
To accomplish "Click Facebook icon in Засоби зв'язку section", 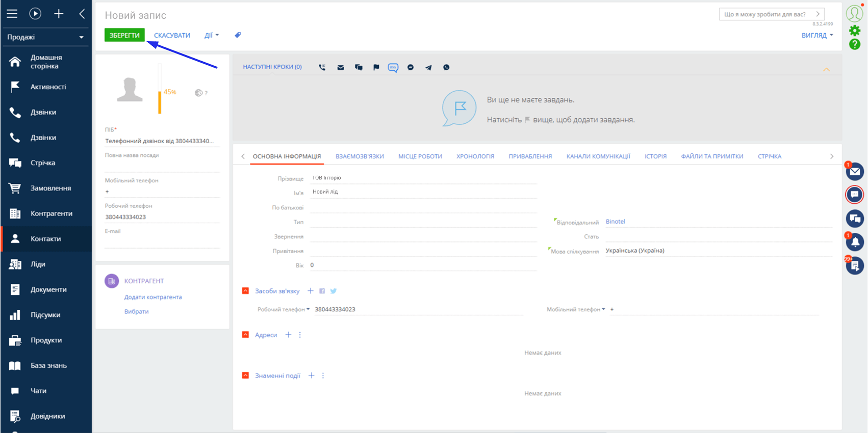I will pyautogui.click(x=322, y=291).
